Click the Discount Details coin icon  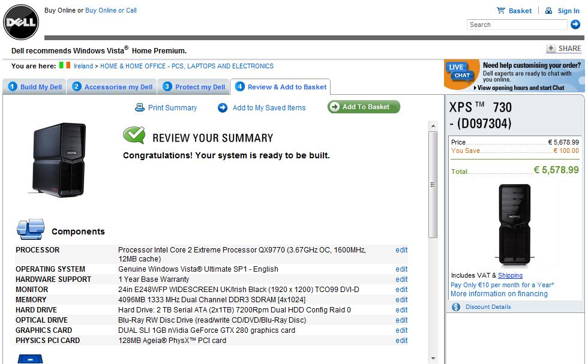tap(455, 306)
